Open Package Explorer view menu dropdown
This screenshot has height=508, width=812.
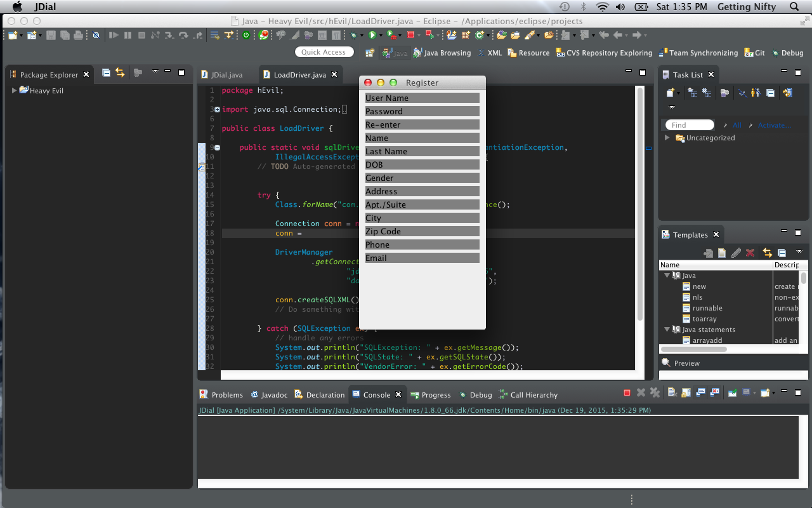coord(155,72)
